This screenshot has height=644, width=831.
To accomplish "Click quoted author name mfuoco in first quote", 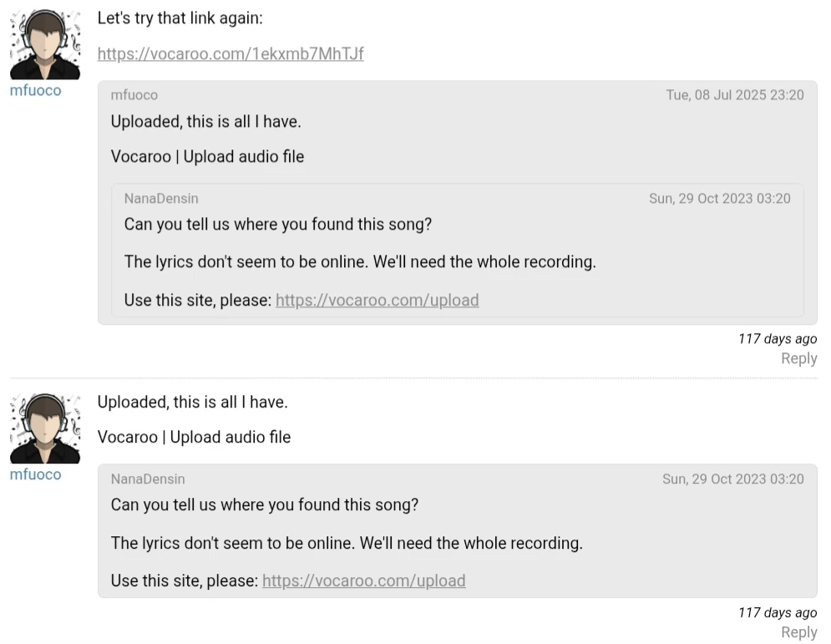I will point(134,95).
